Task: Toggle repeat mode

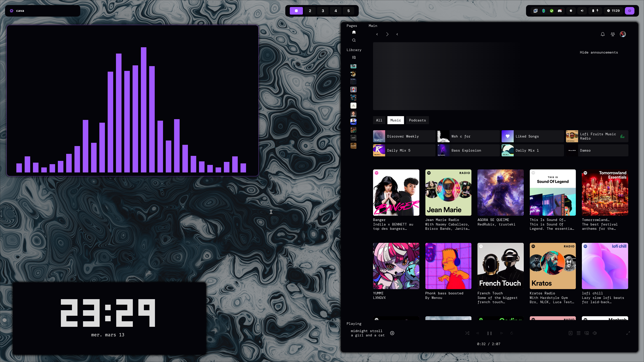Action: 511,333
